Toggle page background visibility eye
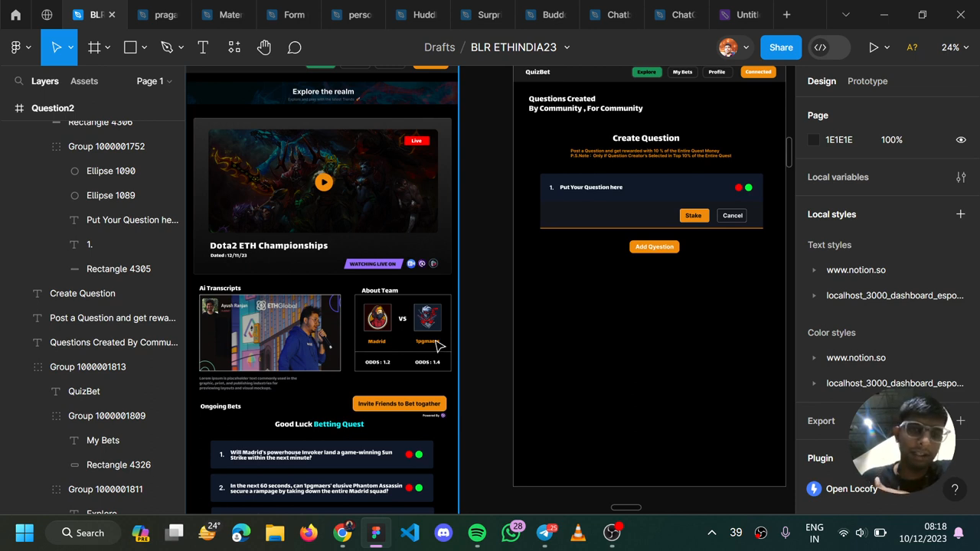This screenshot has width=980, height=551. tap(961, 140)
